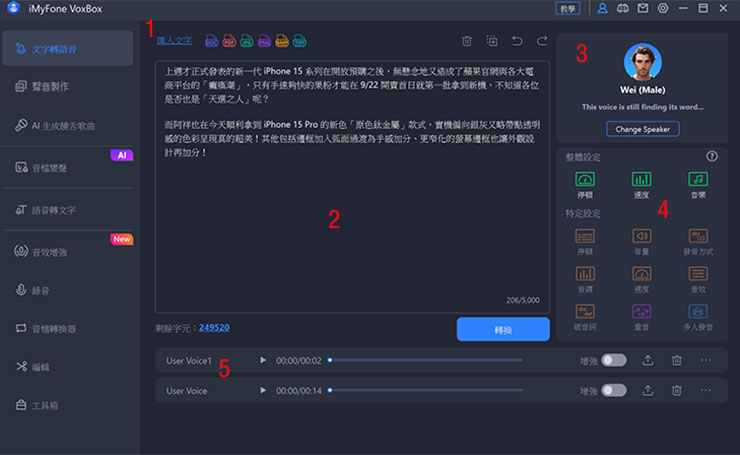
Task: Click the purple file import icon
Action: [x=264, y=41]
